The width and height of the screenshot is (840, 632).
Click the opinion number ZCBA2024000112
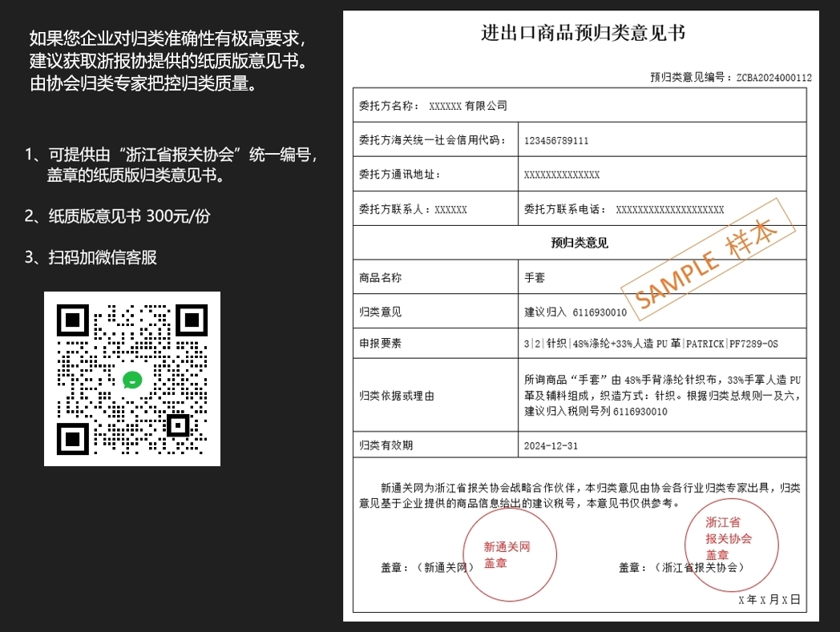tap(774, 78)
